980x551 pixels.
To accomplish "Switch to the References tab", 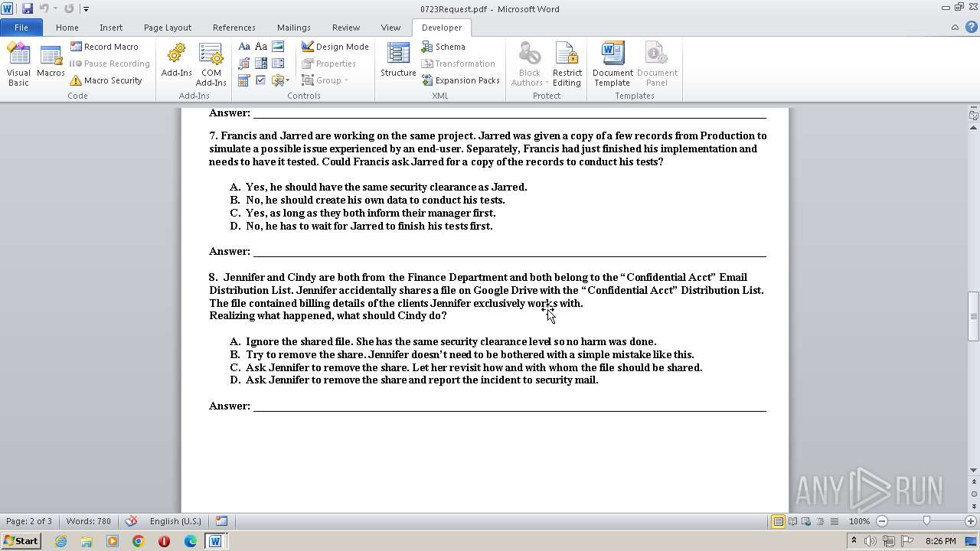I will (x=234, y=28).
